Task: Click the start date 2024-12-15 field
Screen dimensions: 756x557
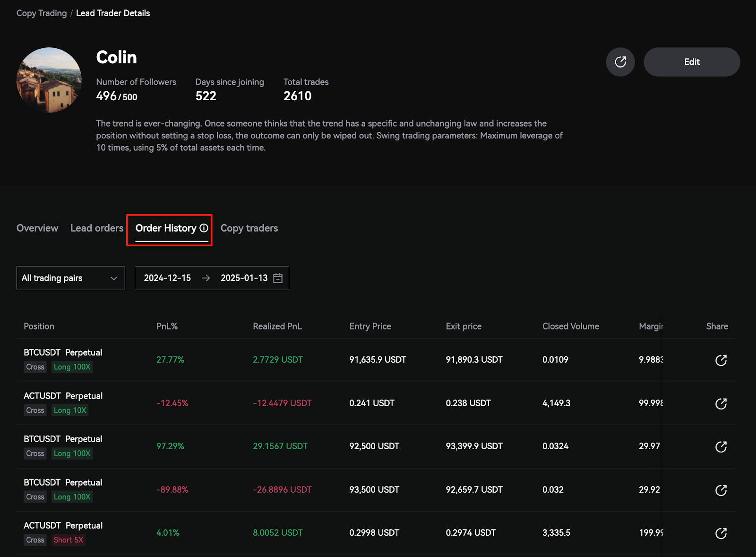Action: 167,278
